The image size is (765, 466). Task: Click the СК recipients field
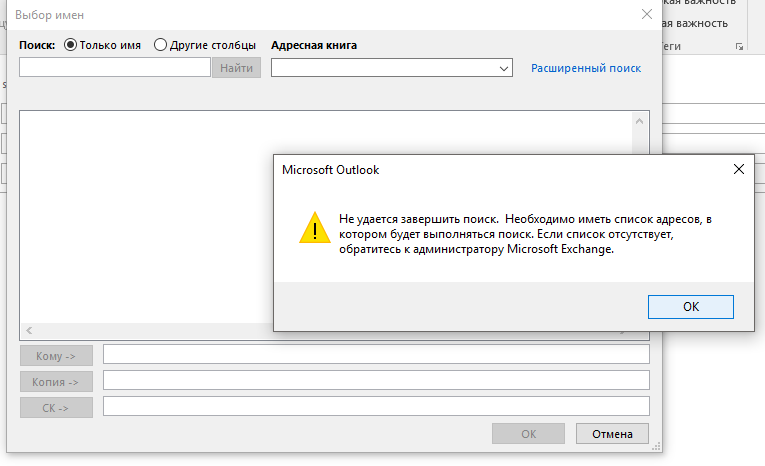376,406
